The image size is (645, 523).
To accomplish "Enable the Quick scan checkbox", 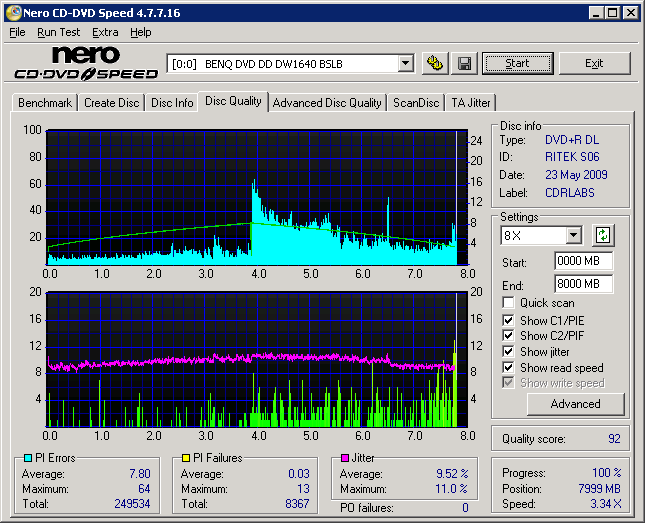I will point(509,303).
